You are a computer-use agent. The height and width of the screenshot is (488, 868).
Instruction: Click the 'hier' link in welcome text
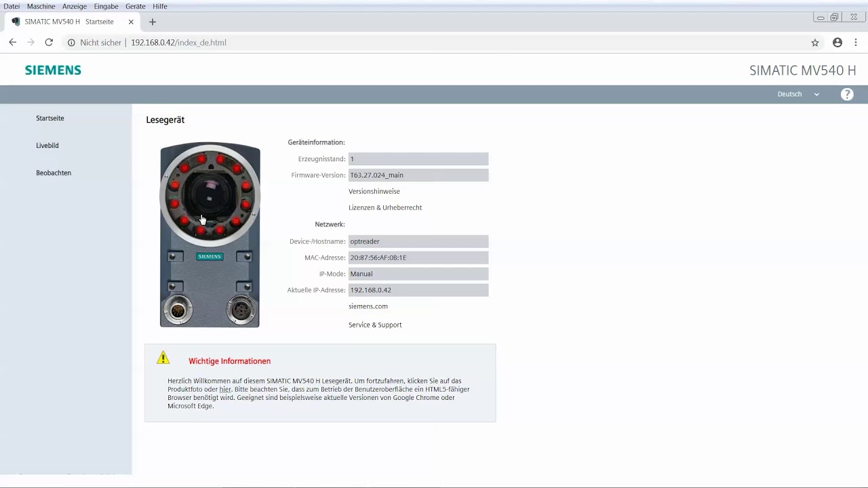pos(225,389)
